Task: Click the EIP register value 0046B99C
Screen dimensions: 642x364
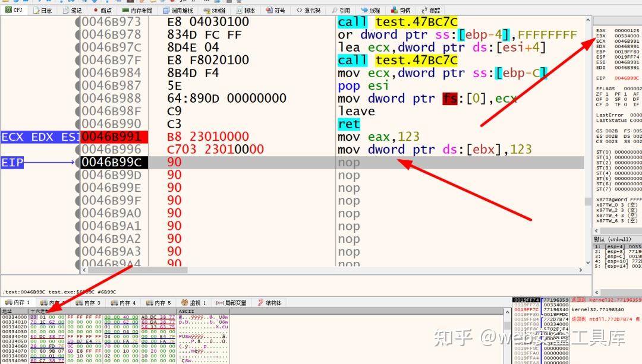Action: [x=627, y=78]
